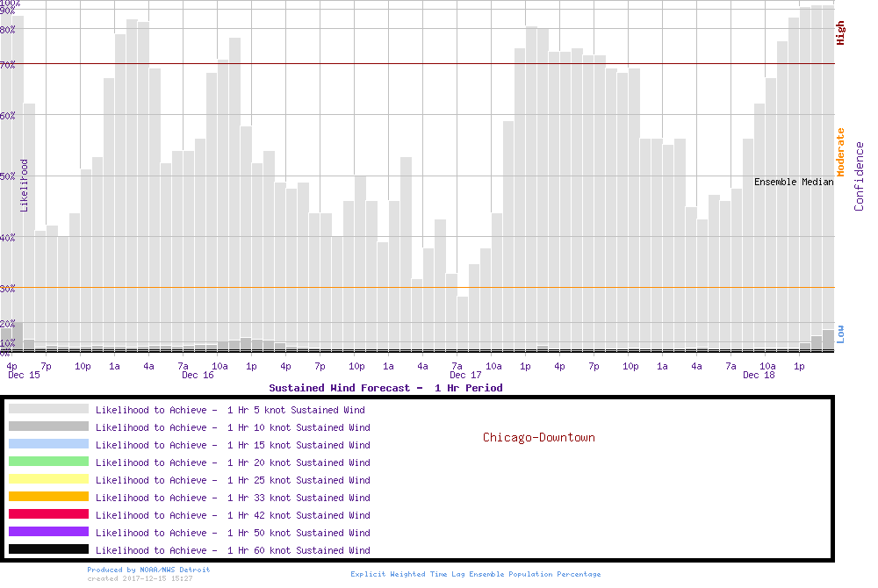Click the Ensemble Median label on chart

pos(794,182)
